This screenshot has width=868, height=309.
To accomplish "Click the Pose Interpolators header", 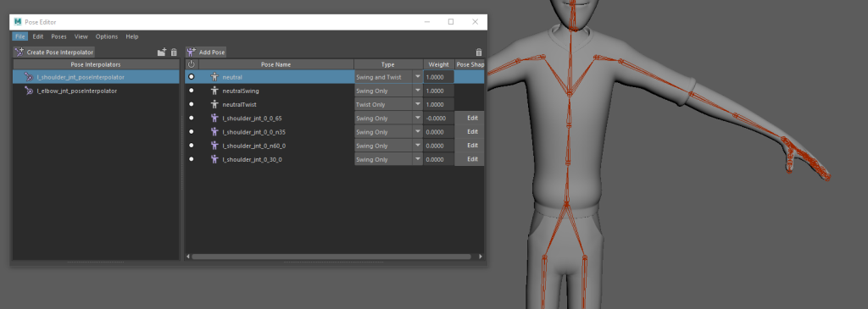I will [x=97, y=64].
